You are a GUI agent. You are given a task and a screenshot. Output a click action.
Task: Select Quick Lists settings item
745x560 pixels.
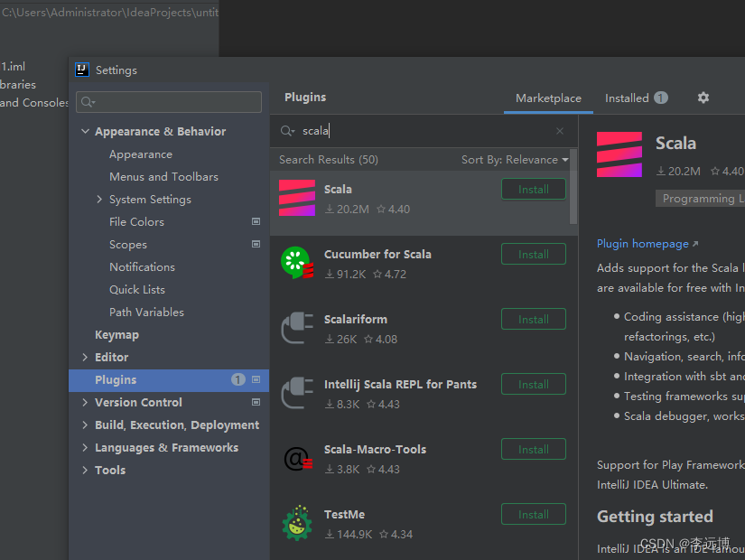point(137,290)
